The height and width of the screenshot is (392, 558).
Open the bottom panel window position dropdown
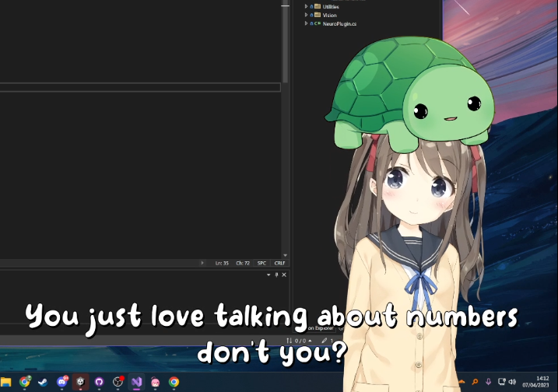click(268, 275)
